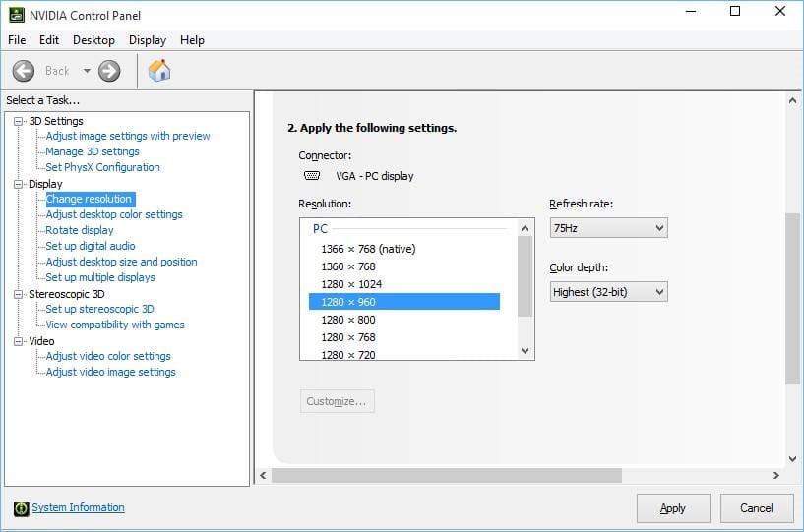
Task: Maximize the NVIDIA Control Panel window
Action: 735,11
